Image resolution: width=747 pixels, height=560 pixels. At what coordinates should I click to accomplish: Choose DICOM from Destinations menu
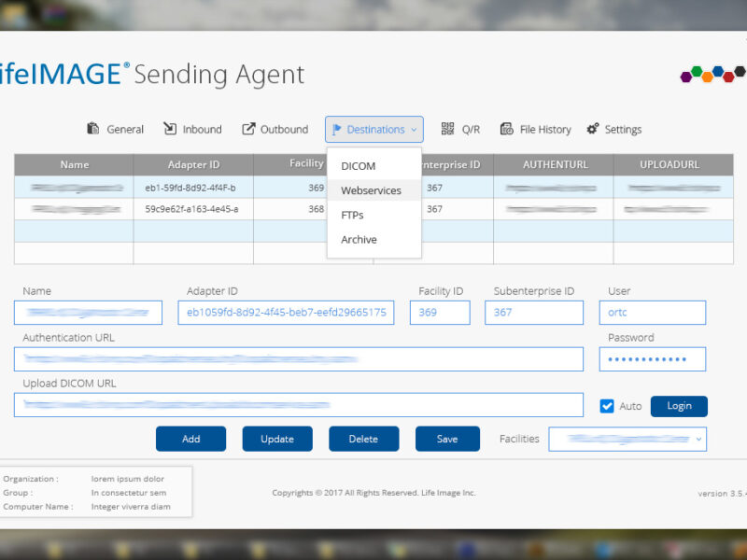[x=374, y=166]
